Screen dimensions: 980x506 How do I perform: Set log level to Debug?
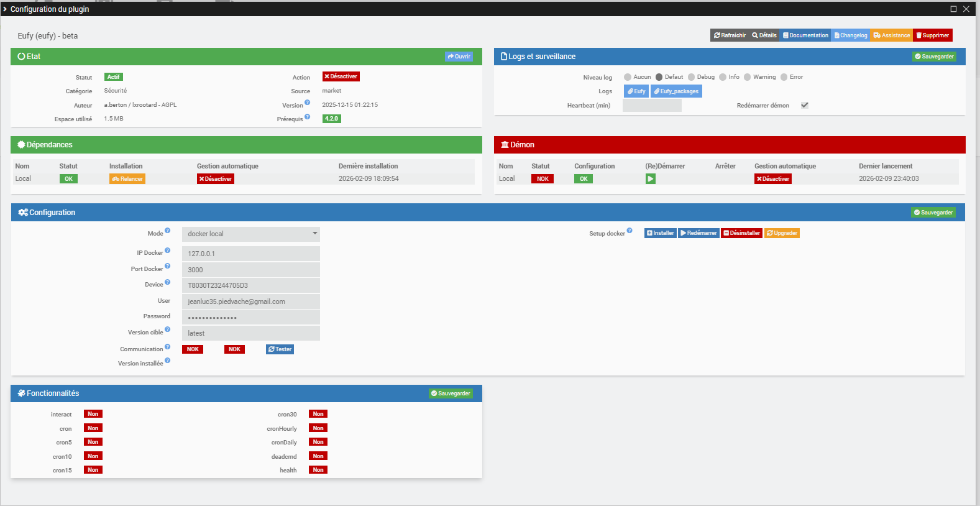point(691,77)
